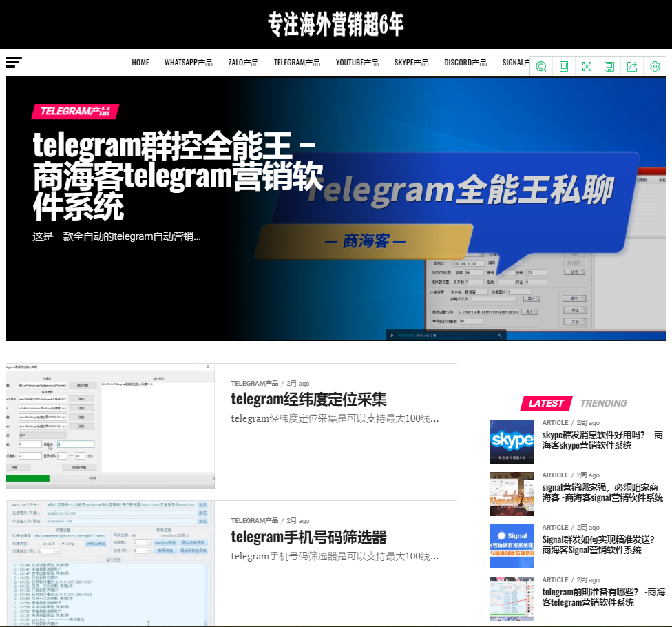Open the SIGNAL产品 menu item
The height and width of the screenshot is (627, 672).
coord(516,63)
